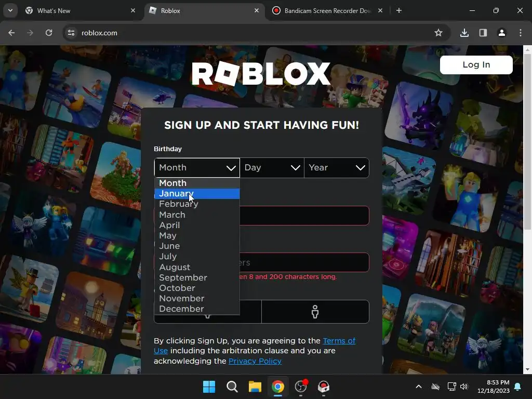Select December from the month list

pyautogui.click(x=197, y=309)
